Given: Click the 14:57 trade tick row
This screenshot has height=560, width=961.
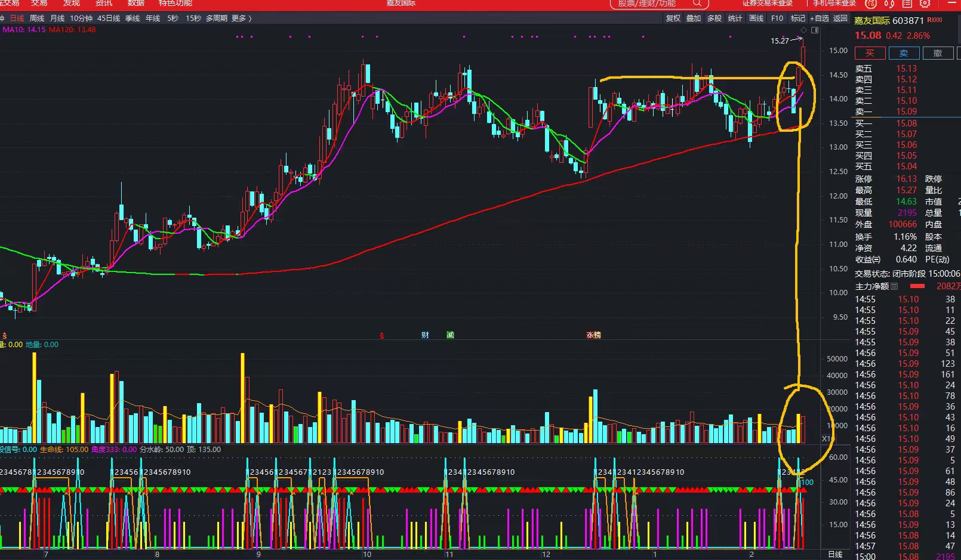Looking at the screenshot, I should click(x=905, y=546).
